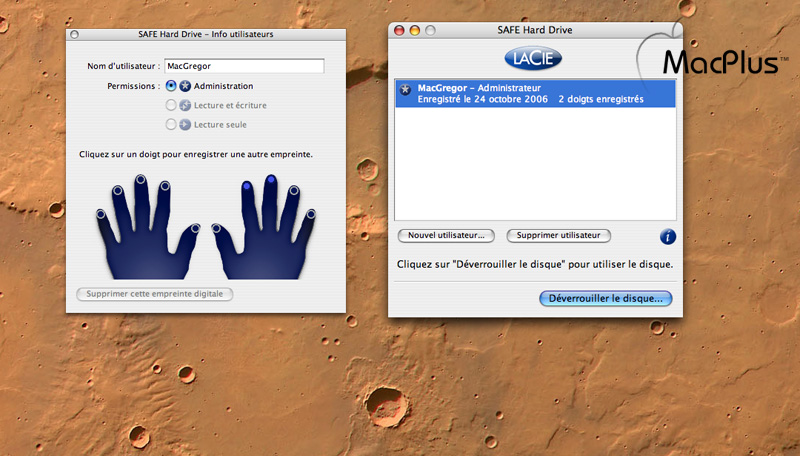The image size is (800, 456).
Task: Click the 'Permissions :' label
Action: pos(134,86)
